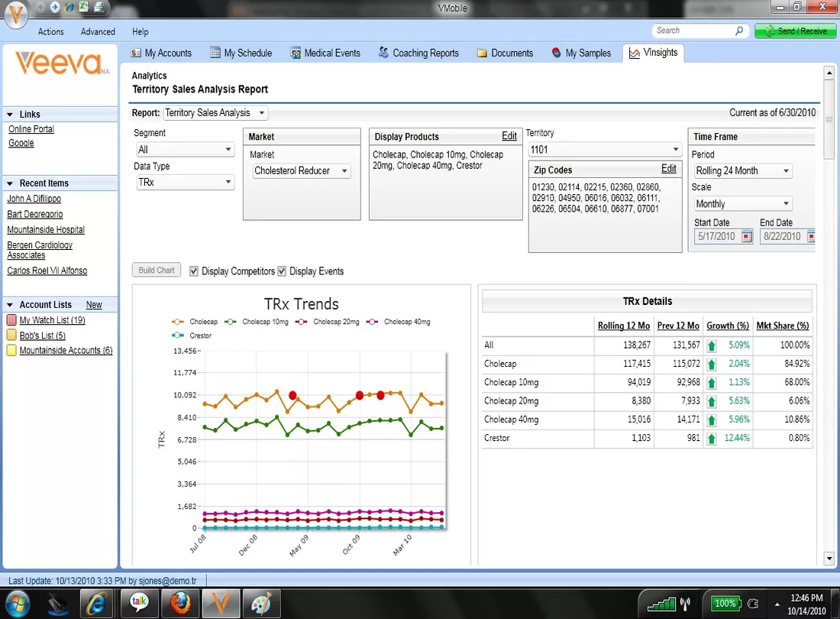Open the Period Rolling 24 Month dropdown
Screen dimensions: 840x619
pyautogui.click(x=742, y=171)
